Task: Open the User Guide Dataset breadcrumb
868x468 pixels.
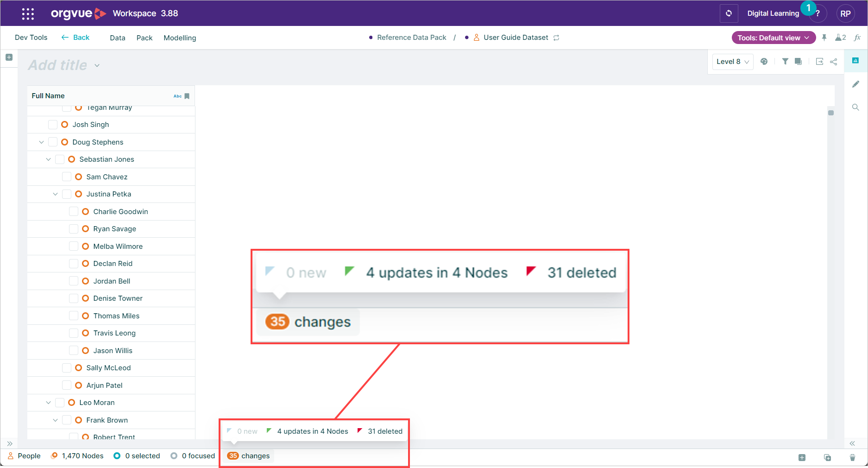Action: tap(516, 38)
